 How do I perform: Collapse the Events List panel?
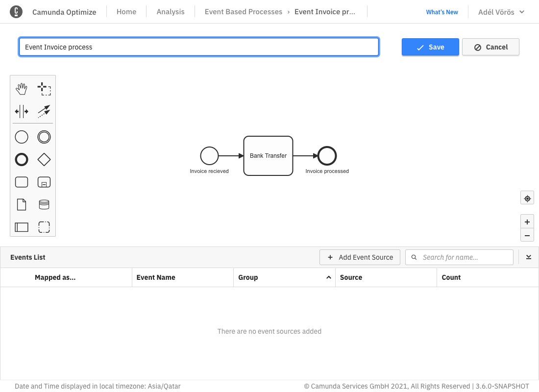click(529, 257)
